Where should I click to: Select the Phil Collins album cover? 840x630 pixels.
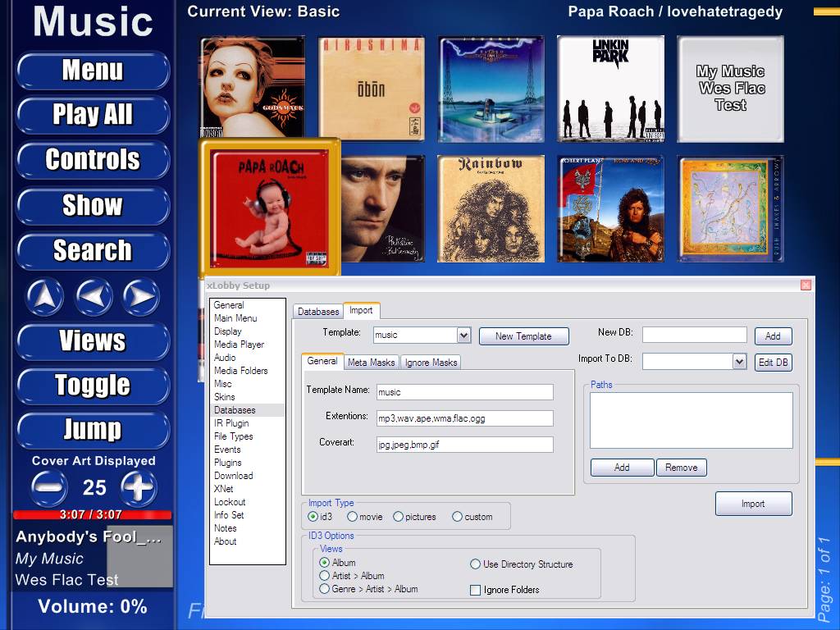(382, 208)
